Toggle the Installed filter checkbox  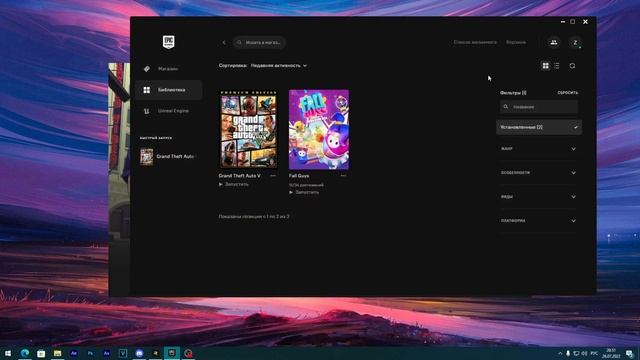539,127
